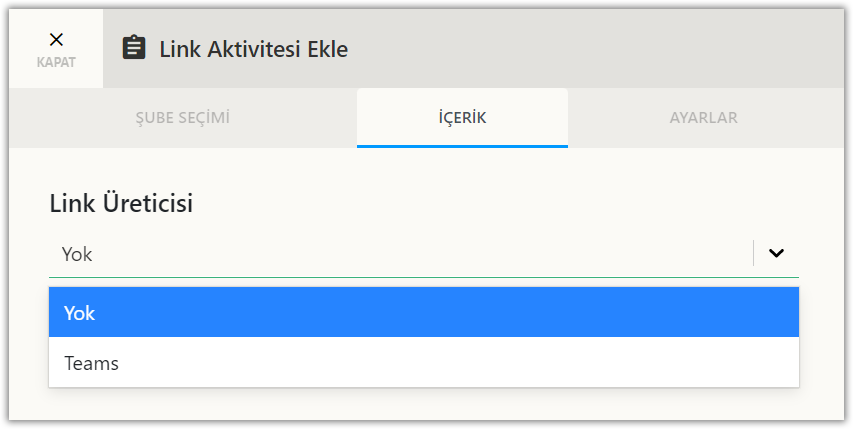The height and width of the screenshot is (429, 853).
Task: Click the underline of the Link Üreticisi field
Action: 400,277
